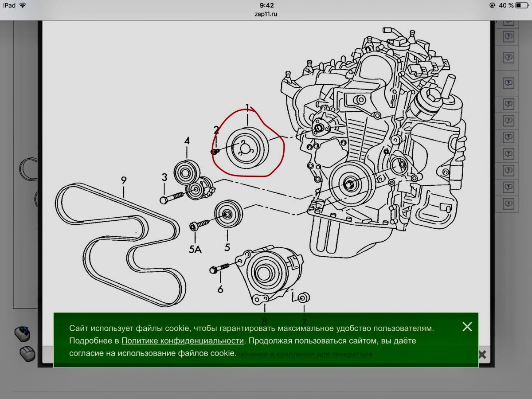Tap the rotation lock icon in the status bar
The image size is (532, 399).
click(x=493, y=5)
